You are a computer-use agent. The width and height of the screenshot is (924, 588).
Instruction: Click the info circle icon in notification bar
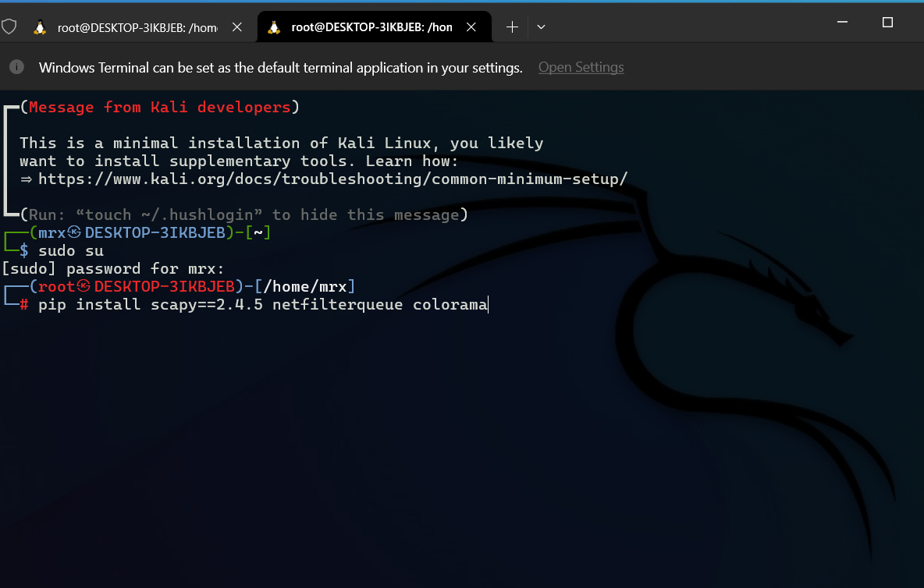pyautogui.click(x=16, y=67)
